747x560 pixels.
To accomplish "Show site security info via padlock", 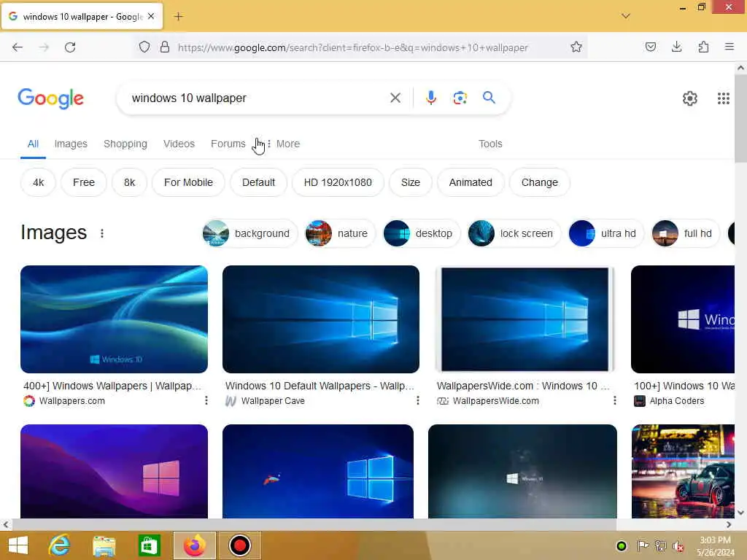I will (x=165, y=47).
